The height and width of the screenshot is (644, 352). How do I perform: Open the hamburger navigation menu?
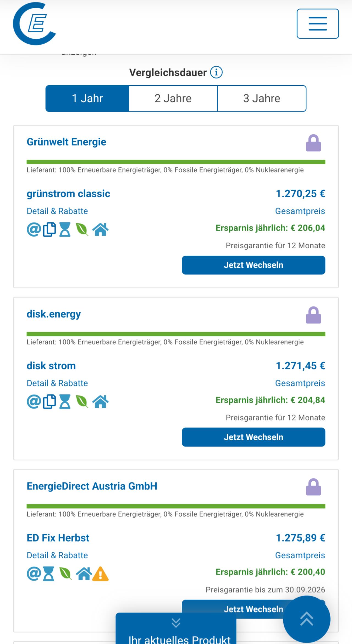(x=318, y=24)
